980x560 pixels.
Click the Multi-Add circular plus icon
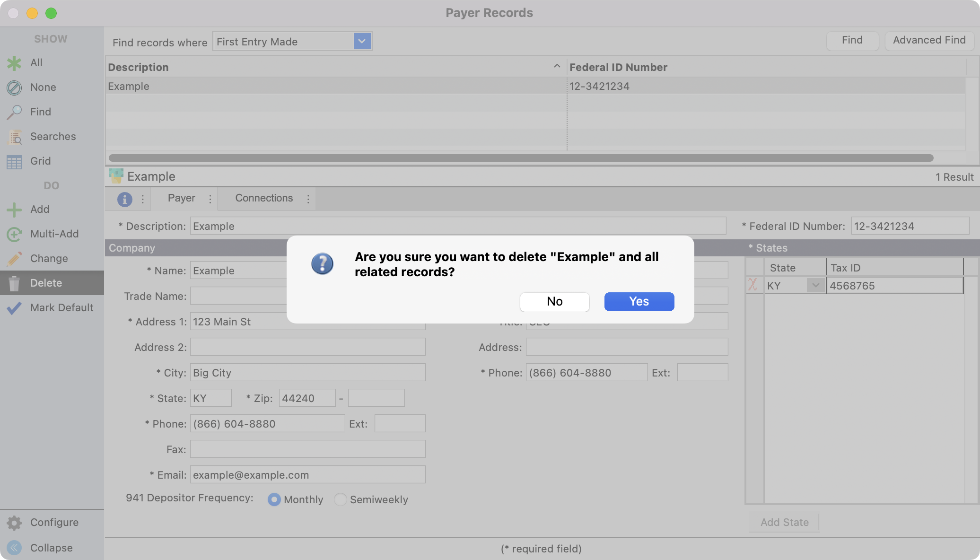(x=14, y=234)
